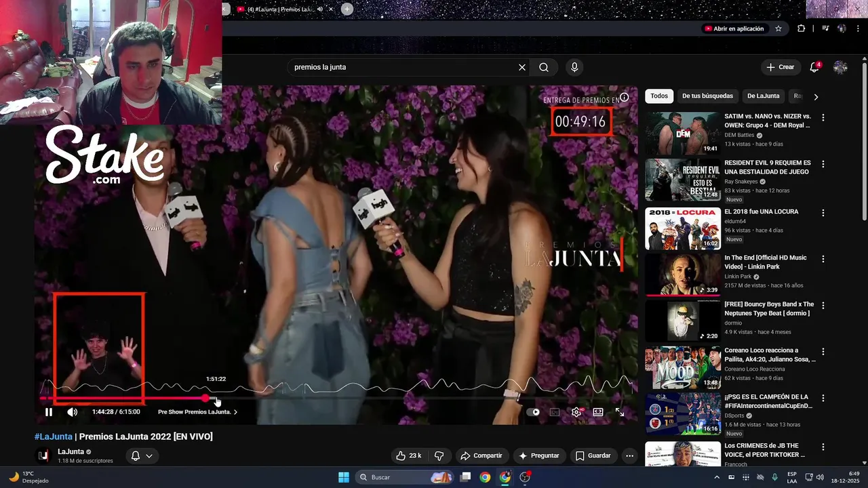Click the magnifier search button
The height and width of the screenshot is (488, 868).
click(x=544, y=67)
